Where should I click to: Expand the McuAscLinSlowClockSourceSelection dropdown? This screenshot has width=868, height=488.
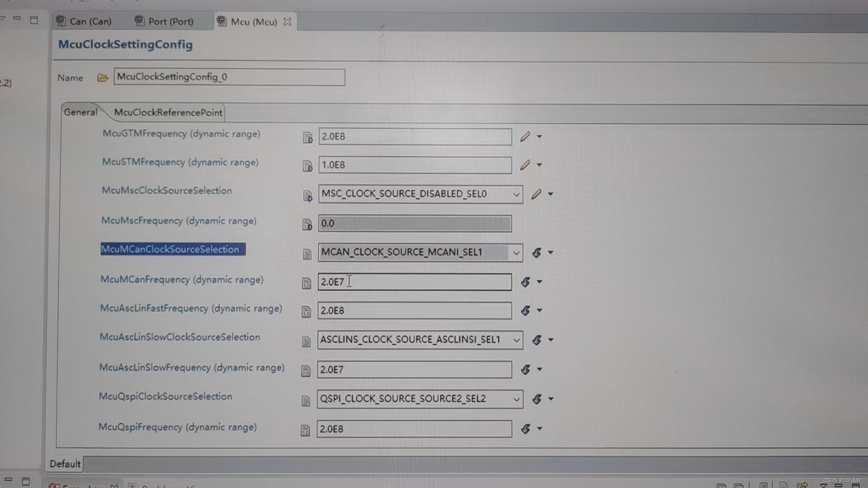coord(516,340)
